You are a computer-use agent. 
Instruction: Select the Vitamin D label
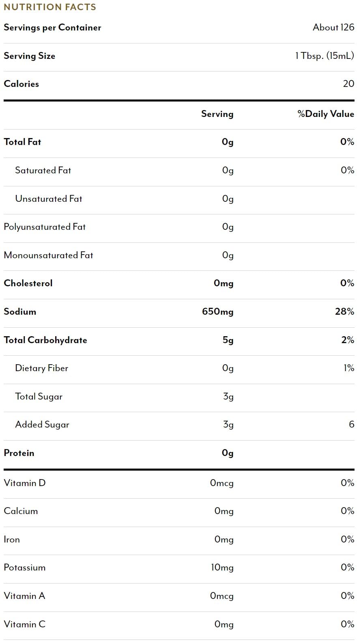pyautogui.click(x=25, y=483)
